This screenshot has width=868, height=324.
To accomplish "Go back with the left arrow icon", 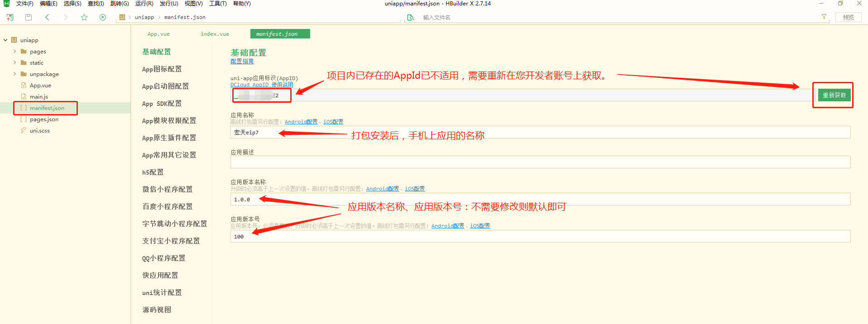I will (47, 17).
